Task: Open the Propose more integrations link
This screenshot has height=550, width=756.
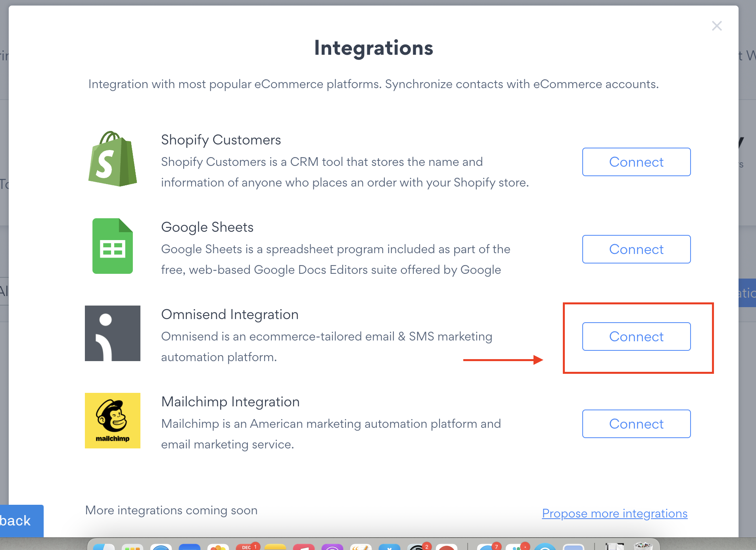Action: coord(615,513)
